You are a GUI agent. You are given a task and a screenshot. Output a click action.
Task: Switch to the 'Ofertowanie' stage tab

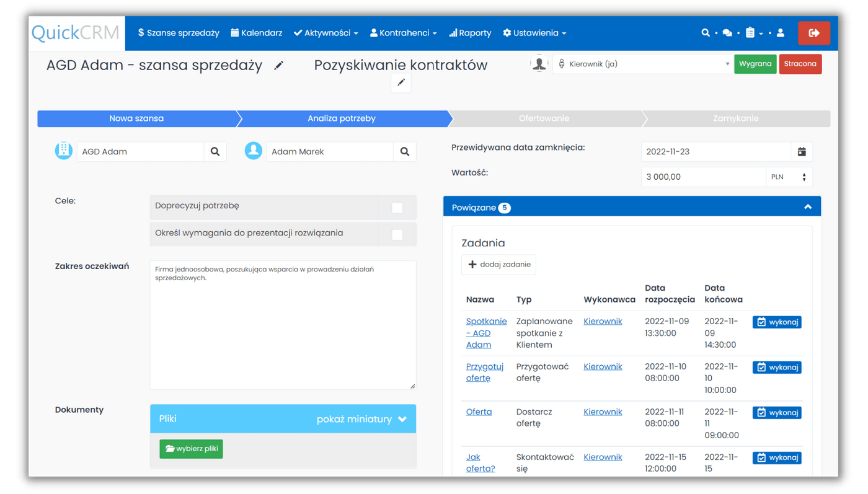click(546, 118)
